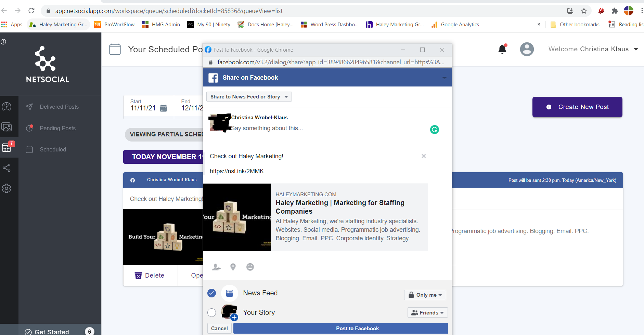
Task: Open the My 90 | Ninety bookmark
Action: (x=209, y=25)
